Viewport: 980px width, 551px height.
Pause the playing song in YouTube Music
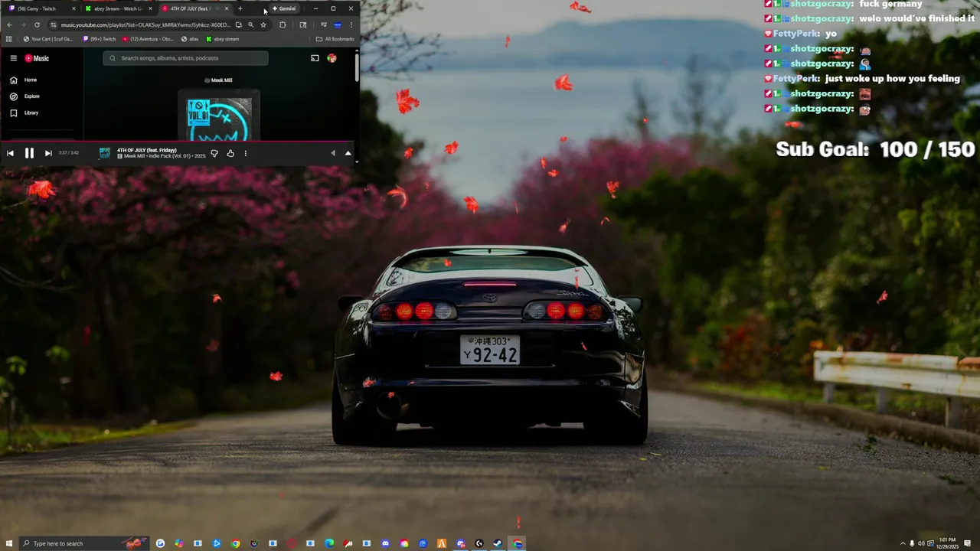[x=29, y=153]
